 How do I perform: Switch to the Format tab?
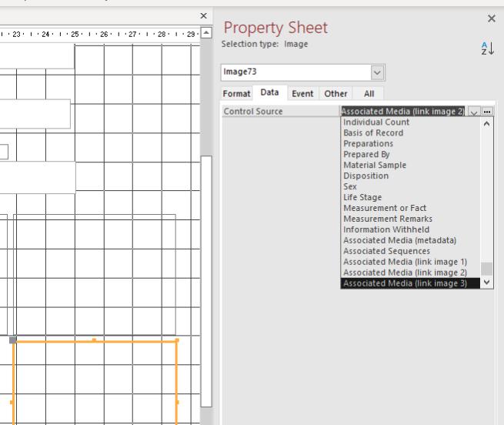pos(236,94)
